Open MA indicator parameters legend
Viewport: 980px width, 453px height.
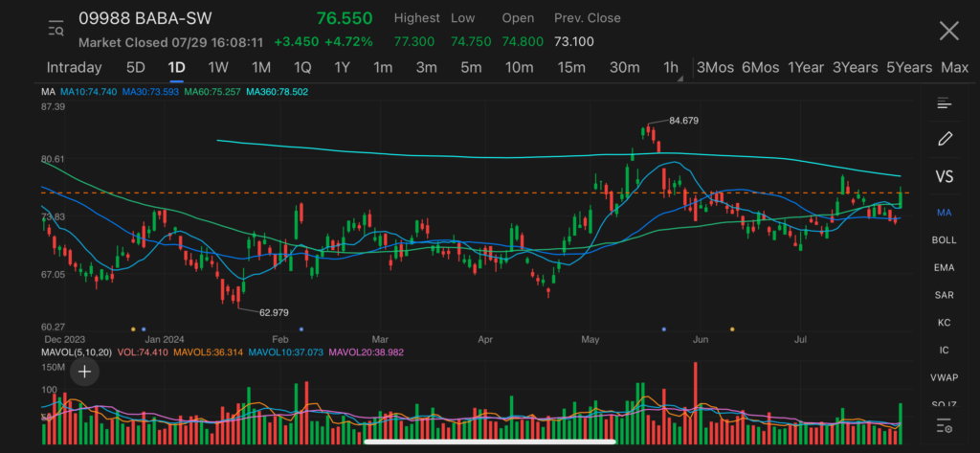click(48, 91)
